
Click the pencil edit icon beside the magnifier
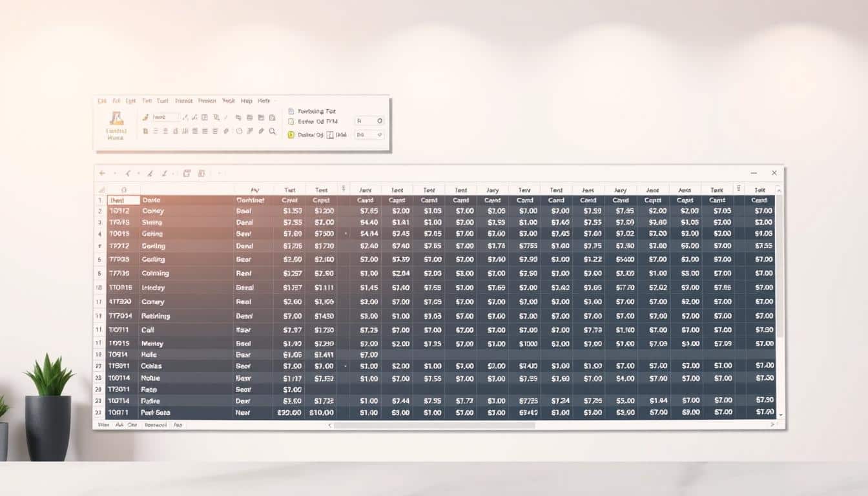coord(262,131)
